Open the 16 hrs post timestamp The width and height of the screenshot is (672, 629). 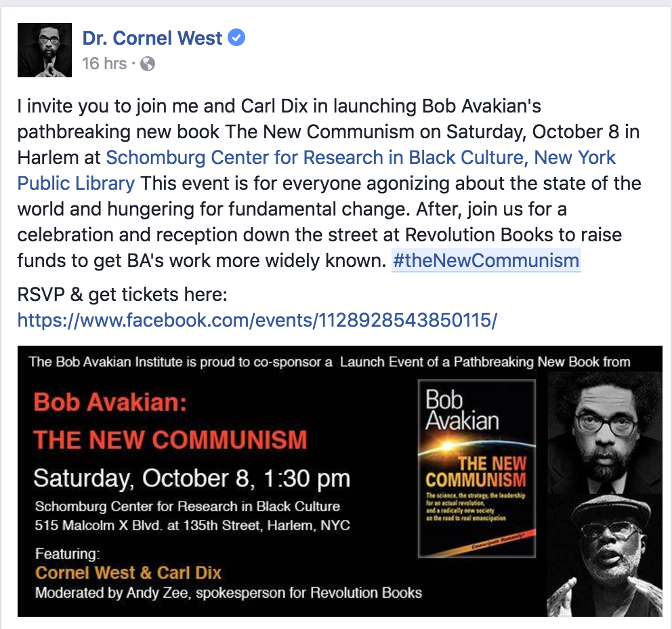pyautogui.click(x=104, y=64)
